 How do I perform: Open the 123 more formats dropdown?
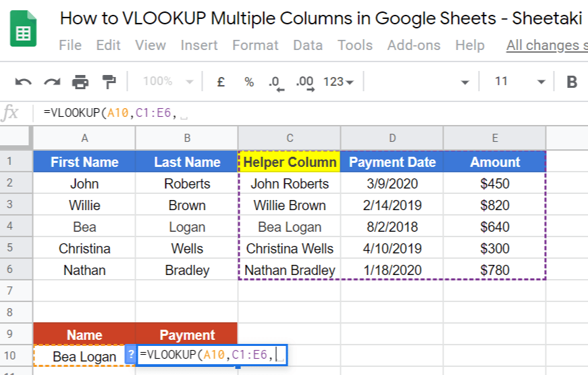338,82
